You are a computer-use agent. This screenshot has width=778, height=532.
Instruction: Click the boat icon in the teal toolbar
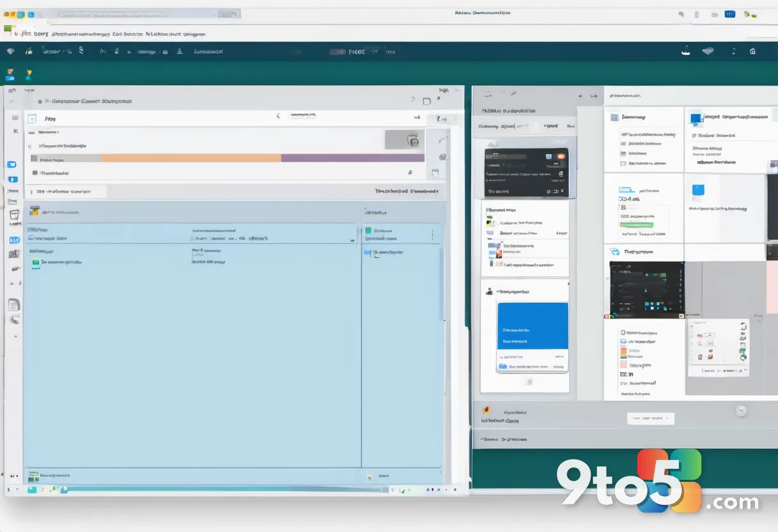pyautogui.click(x=685, y=51)
